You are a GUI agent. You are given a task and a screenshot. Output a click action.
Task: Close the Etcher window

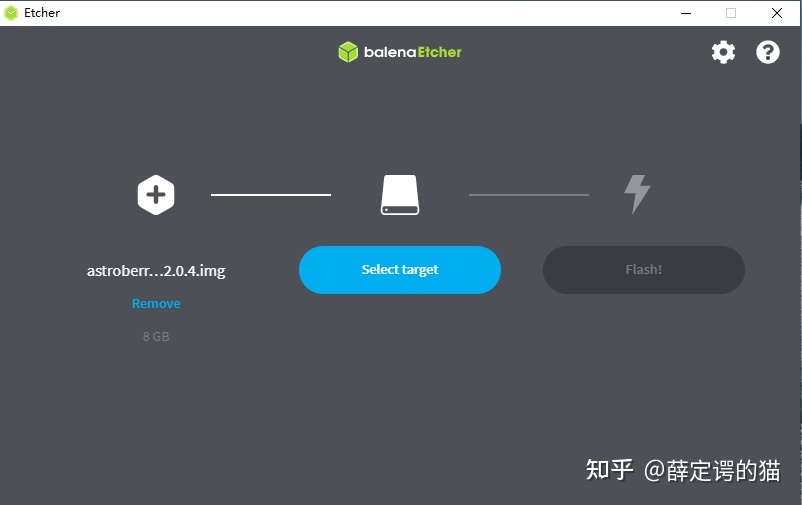[777, 13]
